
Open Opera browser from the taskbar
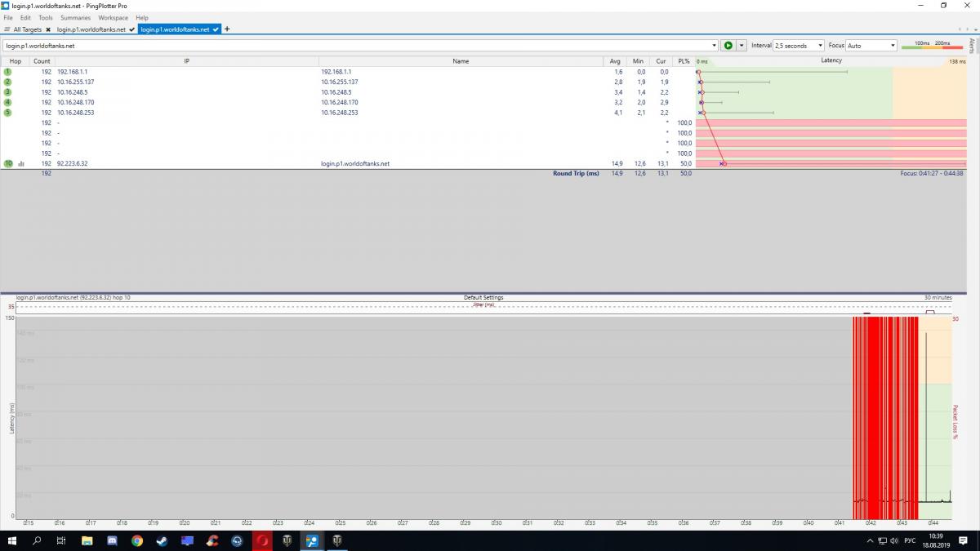261,540
